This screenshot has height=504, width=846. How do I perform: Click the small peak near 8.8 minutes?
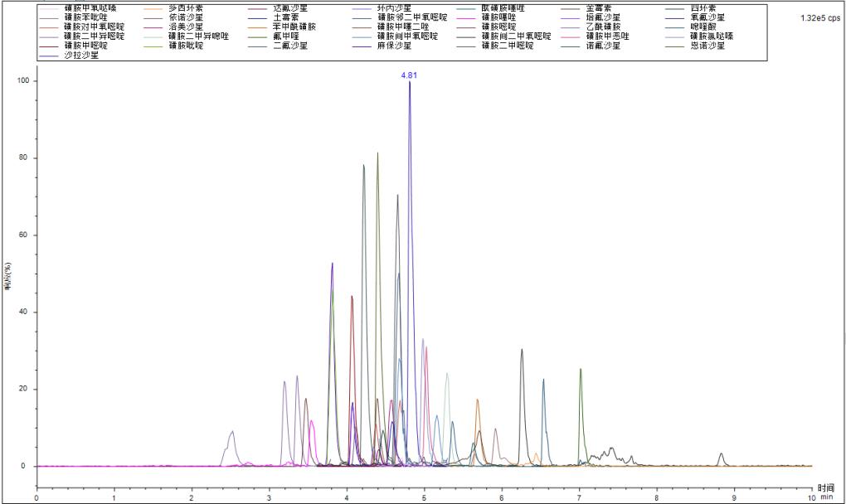(x=721, y=454)
